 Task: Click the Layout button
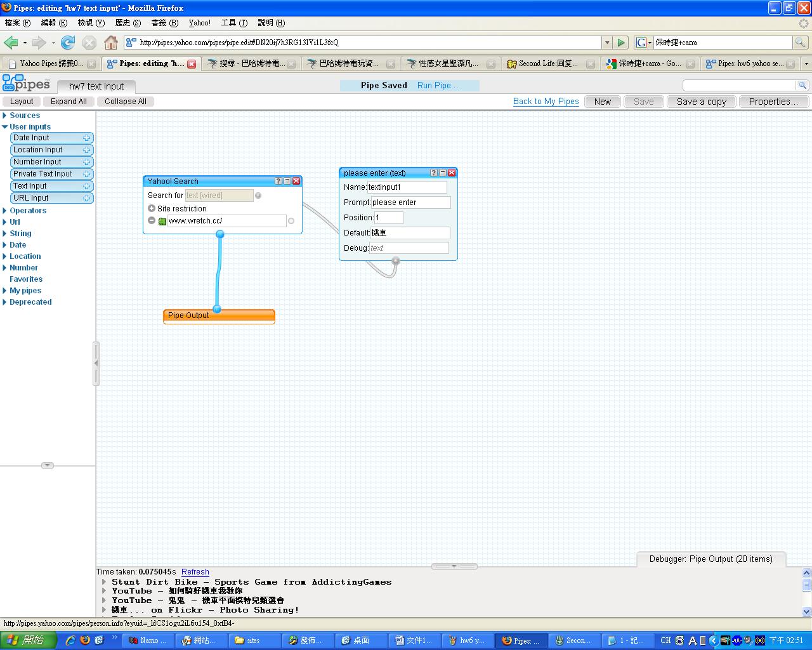click(x=22, y=102)
